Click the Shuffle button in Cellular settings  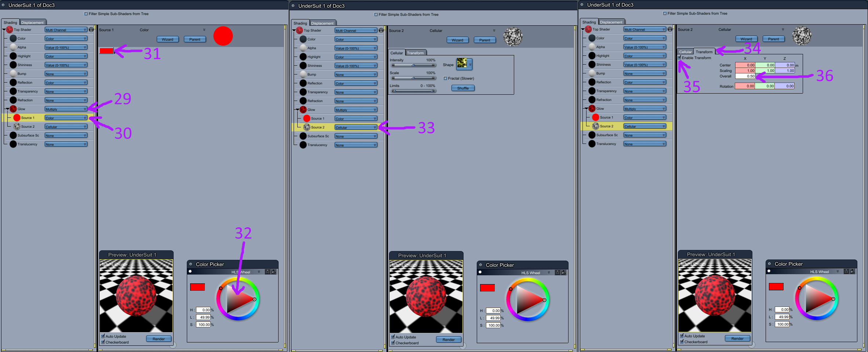tap(463, 88)
